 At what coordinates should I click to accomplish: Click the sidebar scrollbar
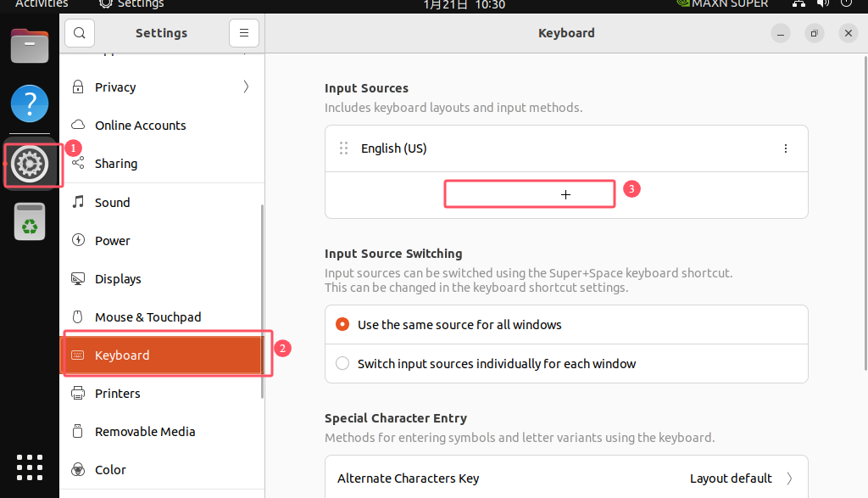pos(262,301)
